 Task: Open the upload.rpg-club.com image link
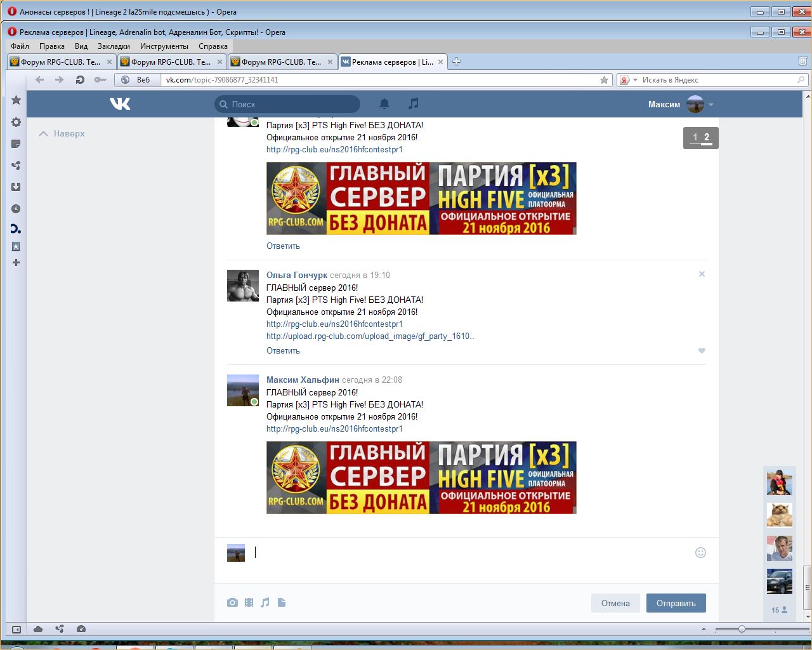point(370,336)
